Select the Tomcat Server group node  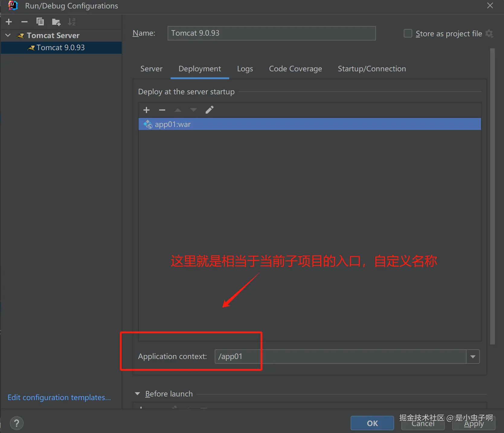(x=53, y=36)
